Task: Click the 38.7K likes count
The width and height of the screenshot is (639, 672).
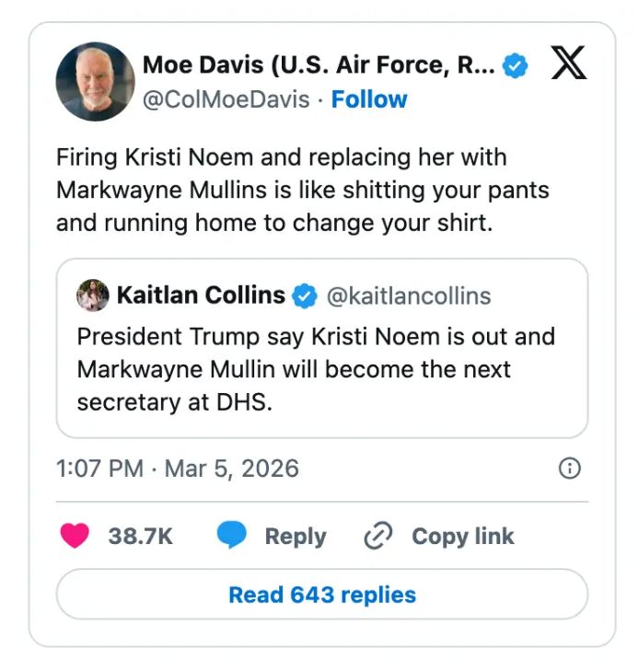Action: [140, 536]
